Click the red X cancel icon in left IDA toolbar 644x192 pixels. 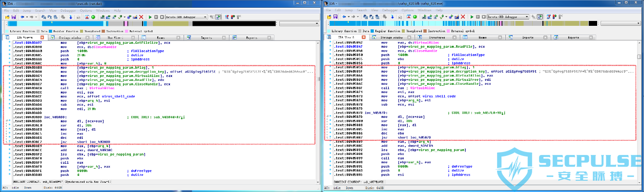pos(141,17)
